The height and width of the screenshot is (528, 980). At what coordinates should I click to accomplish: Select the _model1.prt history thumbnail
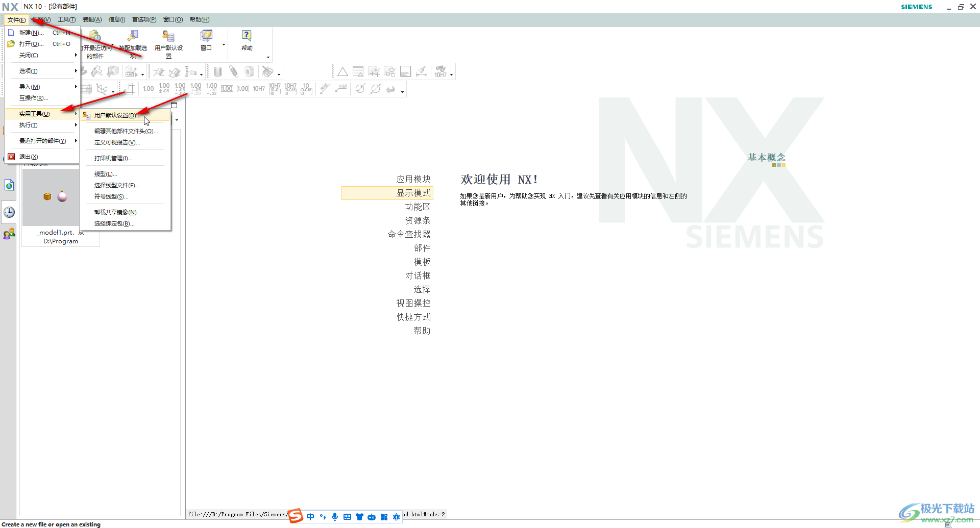(51, 197)
